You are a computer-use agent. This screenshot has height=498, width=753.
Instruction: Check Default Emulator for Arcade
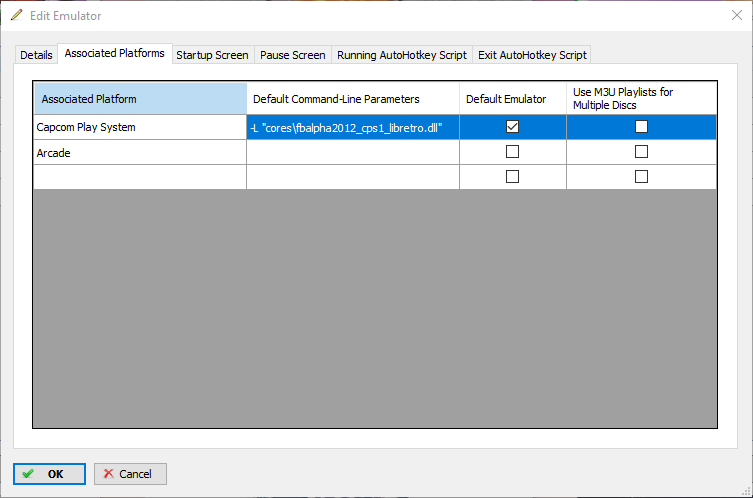coord(513,152)
